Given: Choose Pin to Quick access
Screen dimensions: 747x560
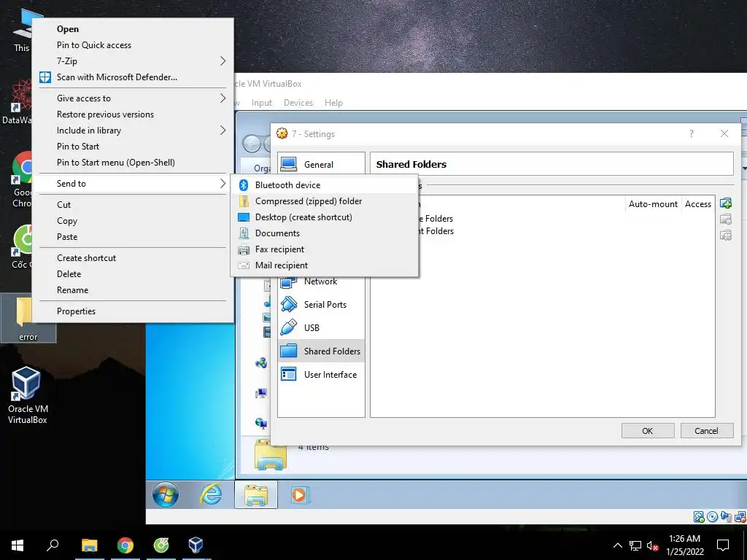Looking at the screenshot, I should 133,44.
